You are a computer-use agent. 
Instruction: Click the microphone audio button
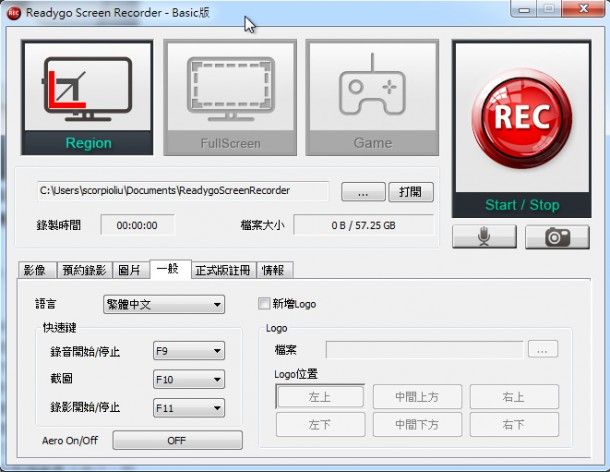pos(484,237)
